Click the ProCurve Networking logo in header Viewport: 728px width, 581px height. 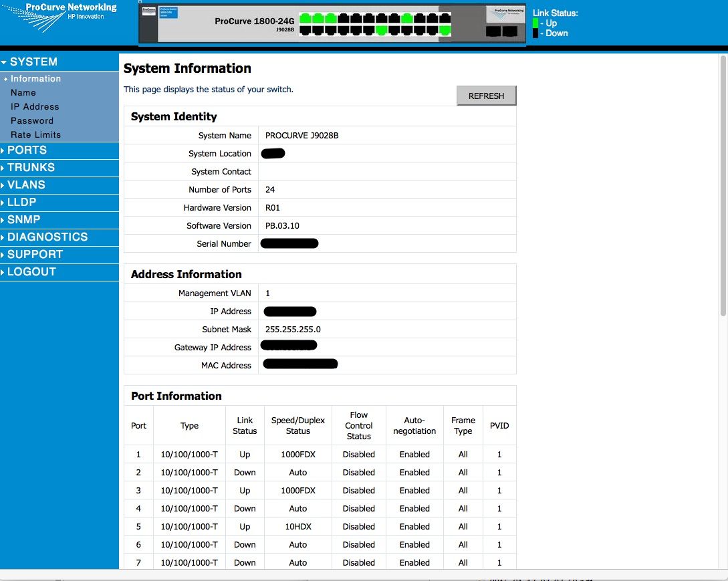(x=59, y=17)
